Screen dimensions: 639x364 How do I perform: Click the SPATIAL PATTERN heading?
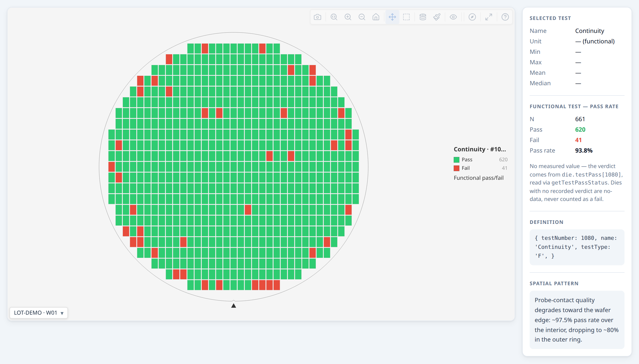[554, 283]
